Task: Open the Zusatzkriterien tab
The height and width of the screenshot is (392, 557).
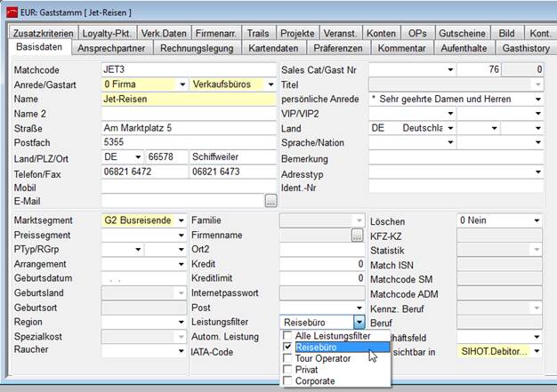Action: (44, 33)
